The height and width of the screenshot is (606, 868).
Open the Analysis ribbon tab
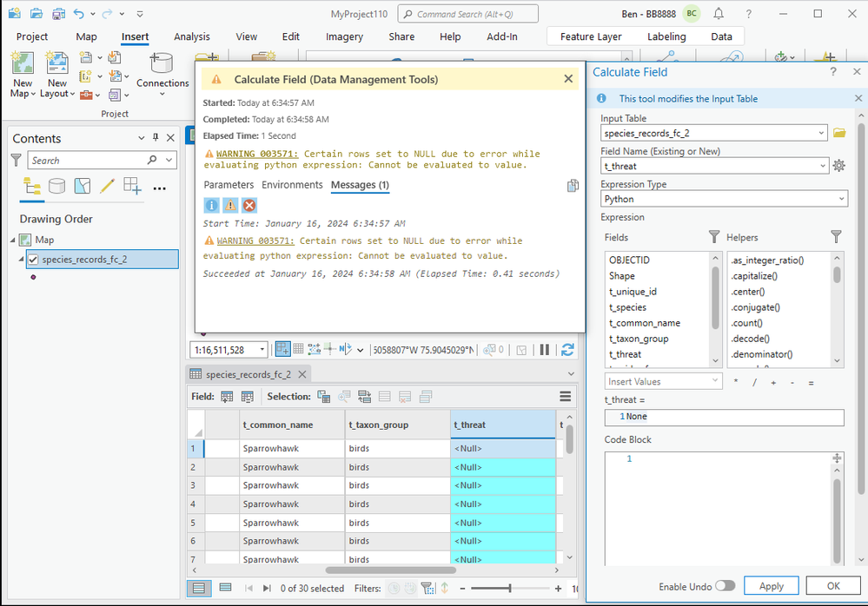[191, 36]
